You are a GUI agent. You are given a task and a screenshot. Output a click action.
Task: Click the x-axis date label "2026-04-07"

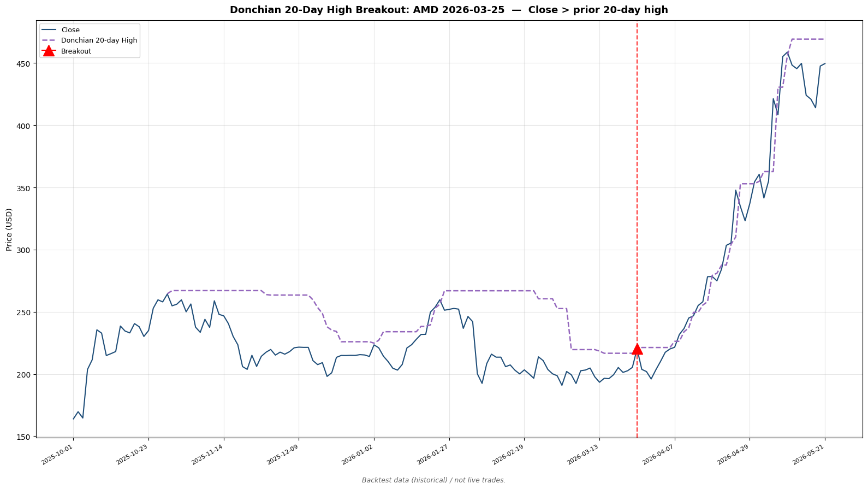tap(658, 455)
